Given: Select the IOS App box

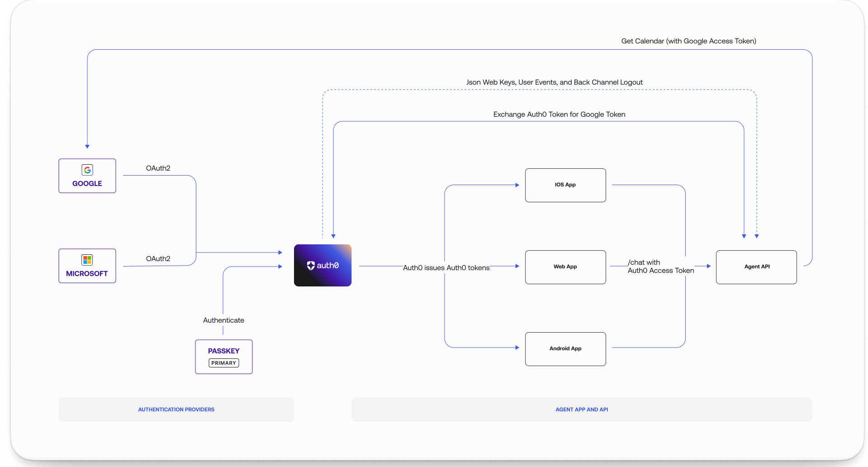Looking at the screenshot, I should click(x=565, y=185).
